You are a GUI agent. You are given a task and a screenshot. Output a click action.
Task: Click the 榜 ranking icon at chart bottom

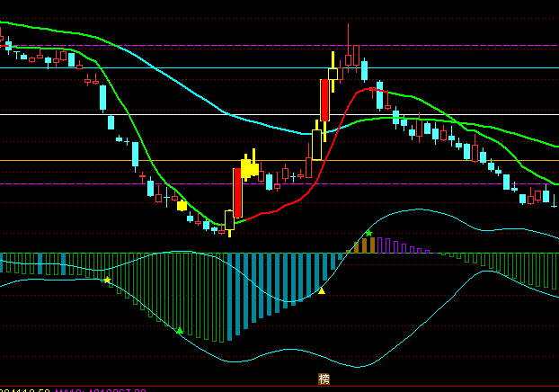click(x=324, y=379)
